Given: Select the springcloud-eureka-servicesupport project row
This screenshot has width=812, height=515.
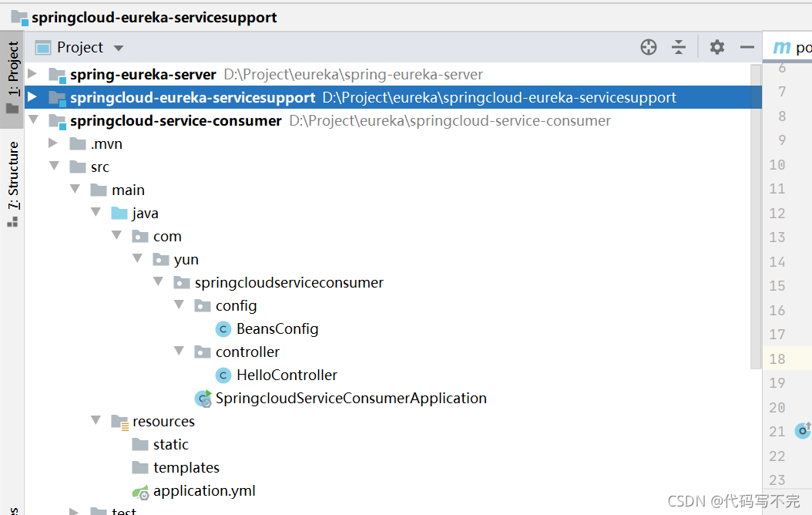Looking at the screenshot, I should point(193,97).
